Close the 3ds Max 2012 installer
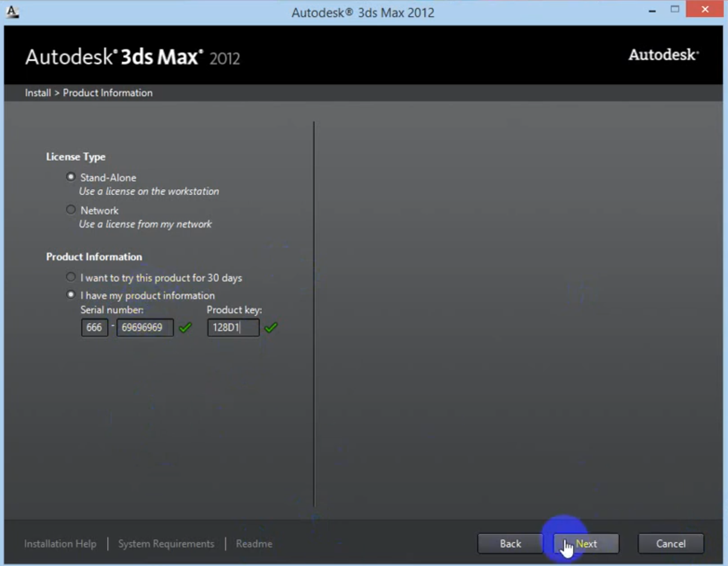This screenshot has height=566, width=728. click(x=705, y=10)
